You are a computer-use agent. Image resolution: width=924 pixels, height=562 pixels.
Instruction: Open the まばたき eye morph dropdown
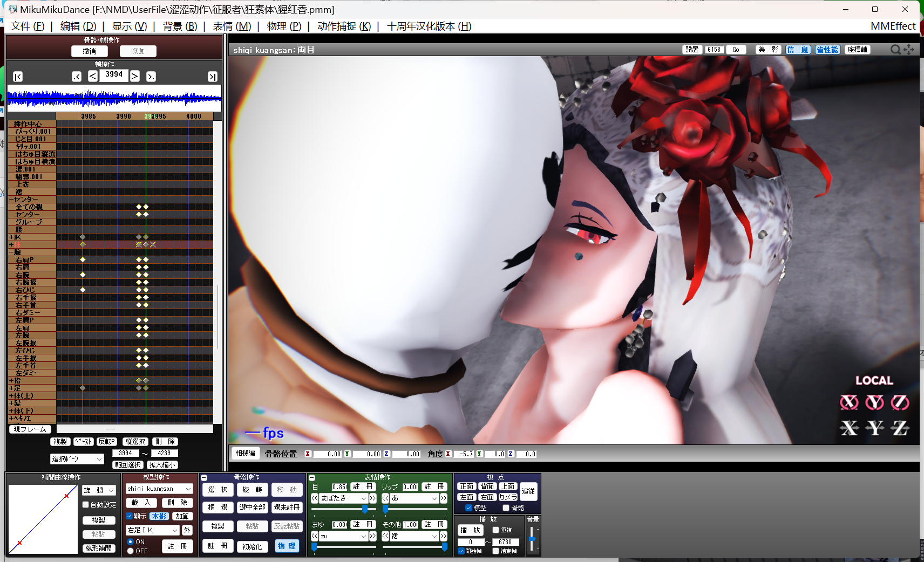point(343,498)
